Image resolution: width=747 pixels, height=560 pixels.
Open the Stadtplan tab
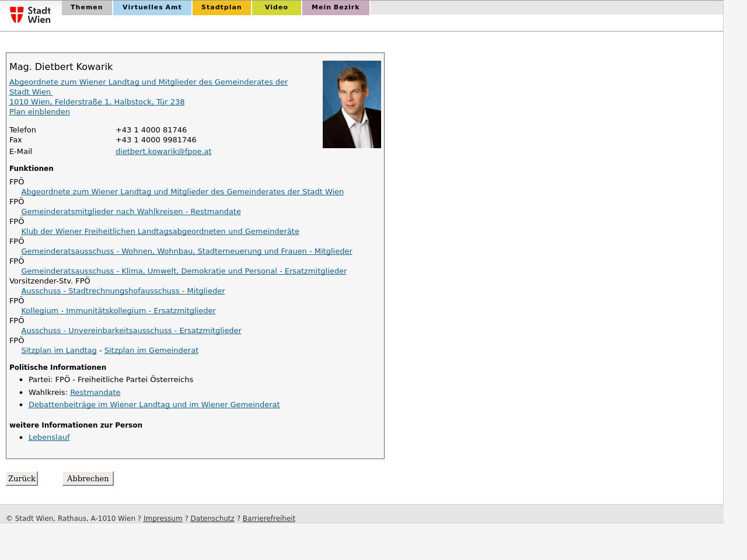point(221,8)
